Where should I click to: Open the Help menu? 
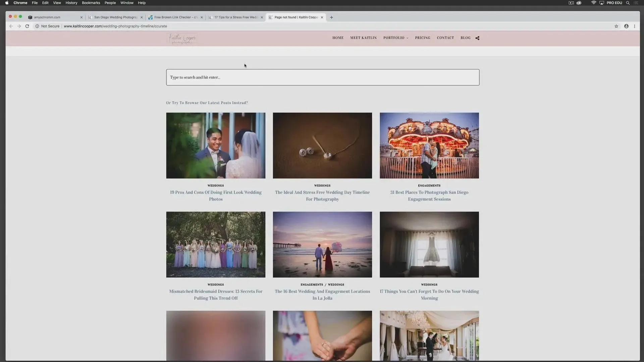point(142,3)
